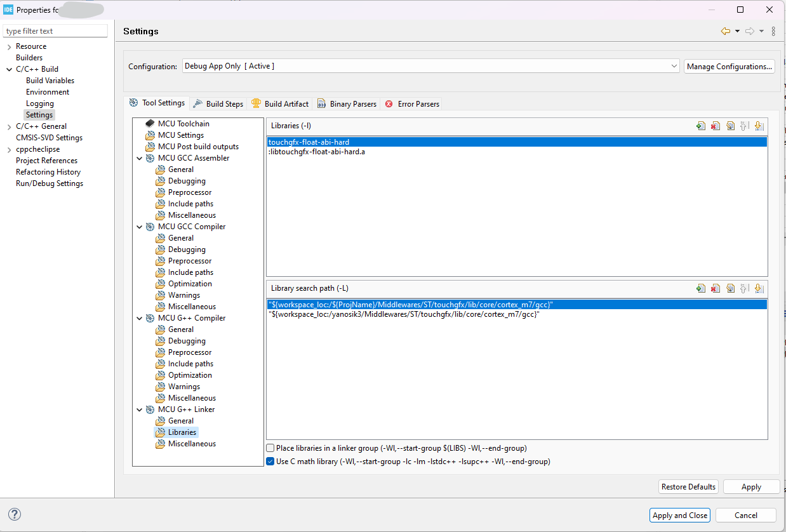Enable placing libraries in a linker group
The height and width of the screenshot is (532, 786).
(270, 448)
